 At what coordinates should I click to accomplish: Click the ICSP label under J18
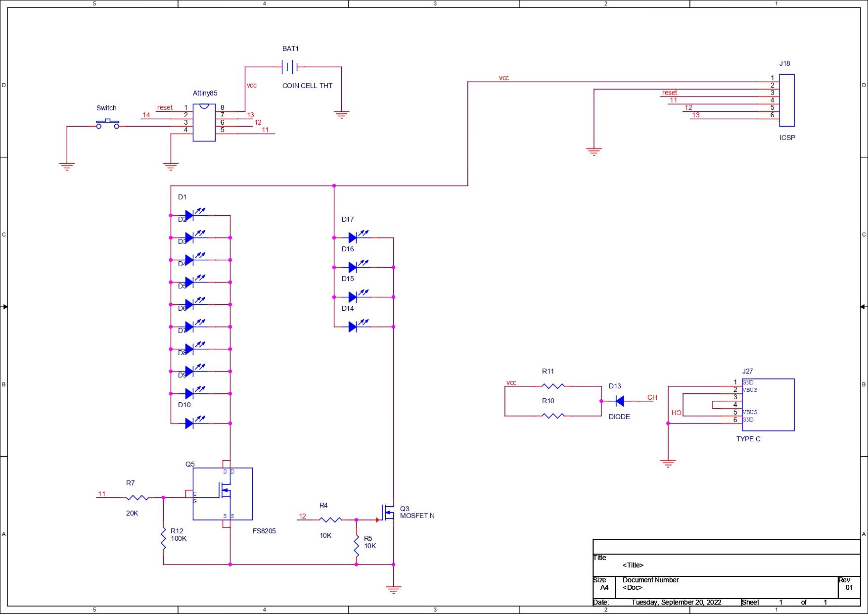pyautogui.click(x=787, y=138)
